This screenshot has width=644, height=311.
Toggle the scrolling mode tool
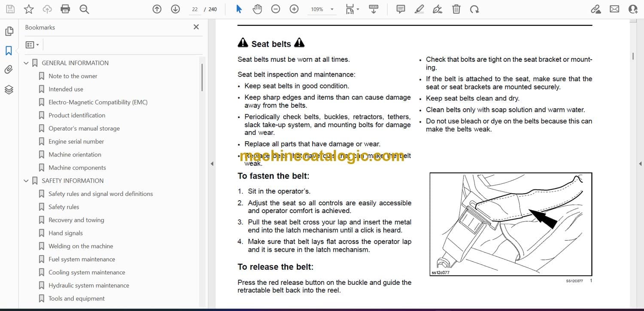374,9
